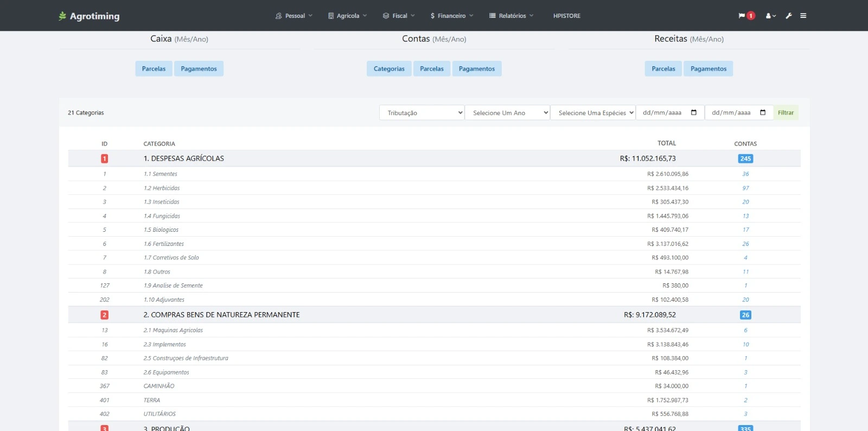The height and width of the screenshot is (431, 868).
Task: Open the first date field calendar icon
Action: [693, 112]
